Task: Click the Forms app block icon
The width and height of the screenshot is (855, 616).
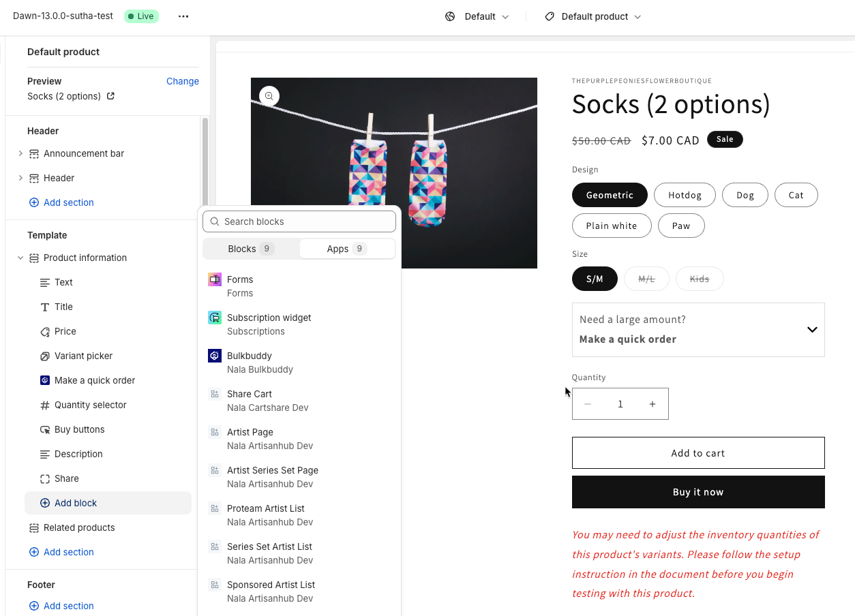Action: [215, 279]
